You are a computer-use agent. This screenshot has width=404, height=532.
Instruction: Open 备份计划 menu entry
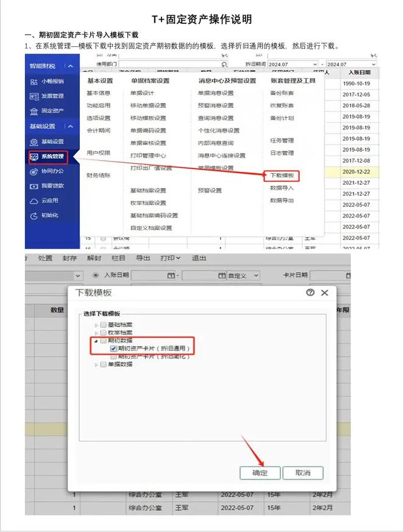[x=282, y=118]
